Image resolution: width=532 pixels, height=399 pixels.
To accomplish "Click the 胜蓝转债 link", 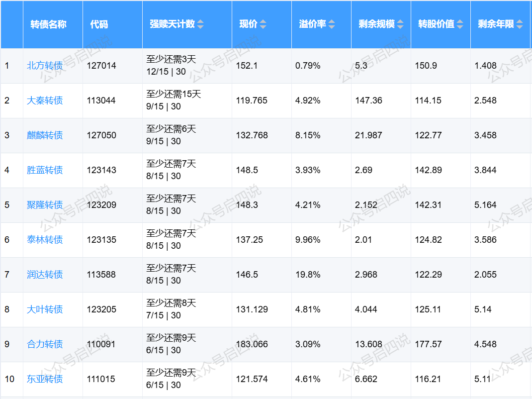I will pyautogui.click(x=45, y=170).
